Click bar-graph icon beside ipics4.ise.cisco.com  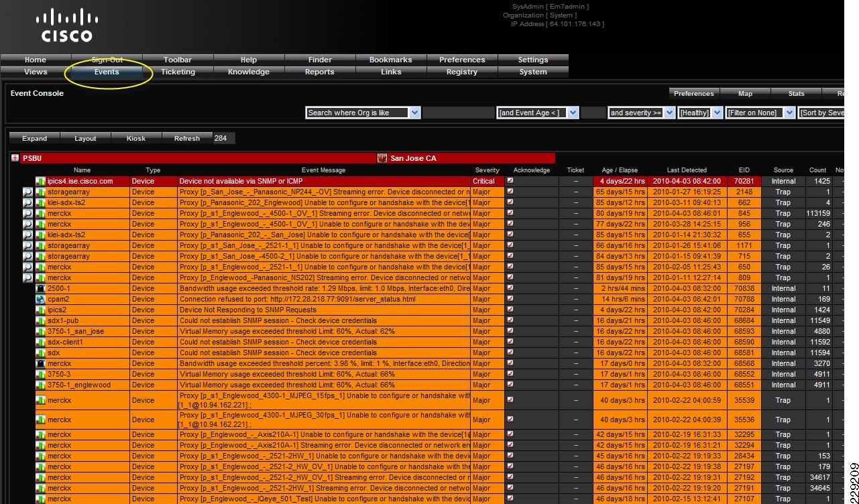[41, 181]
